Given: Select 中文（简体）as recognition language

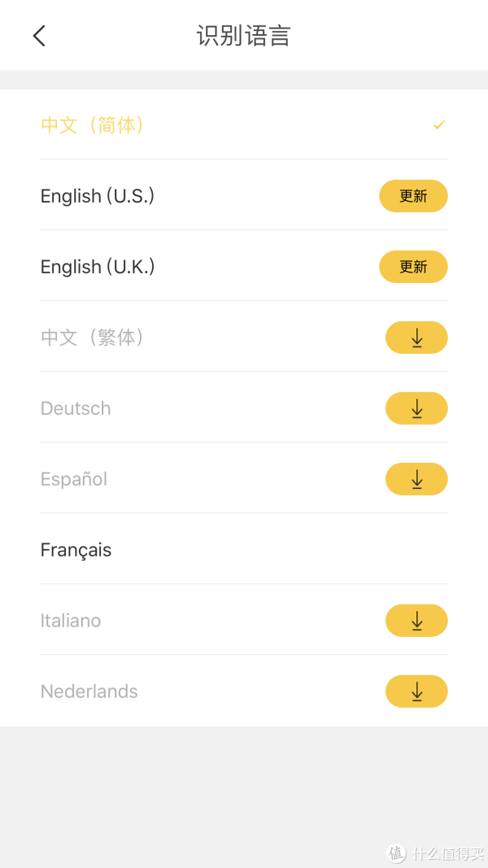Looking at the screenshot, I should point(93,125).
